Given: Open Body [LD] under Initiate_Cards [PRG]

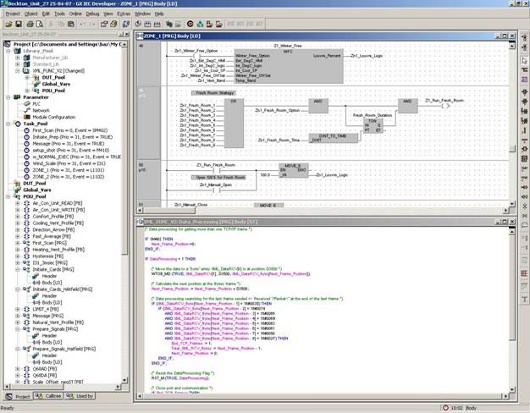Looking at the screenshot, I should (52, 283).
